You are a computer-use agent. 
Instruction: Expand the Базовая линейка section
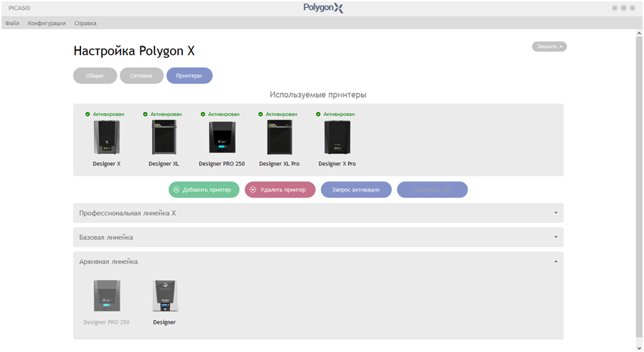556,237
